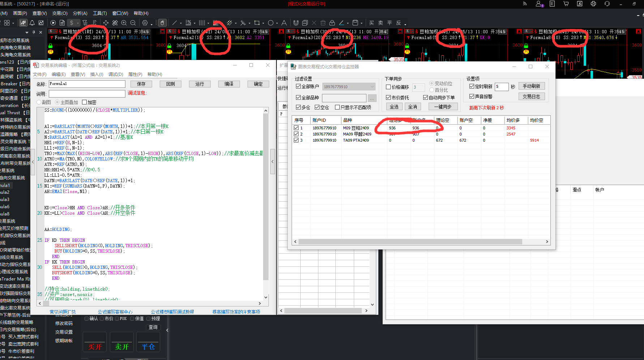
Task: Expand the ellipse tool dropdown arrow
Action: 277,23
